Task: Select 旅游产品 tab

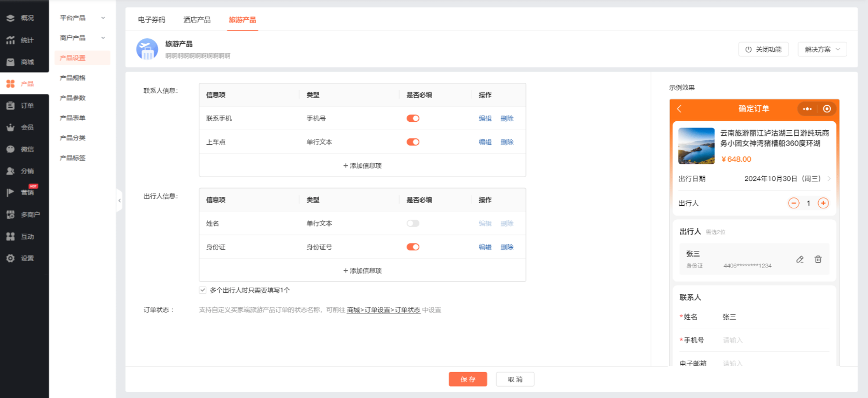Action: 243,20
